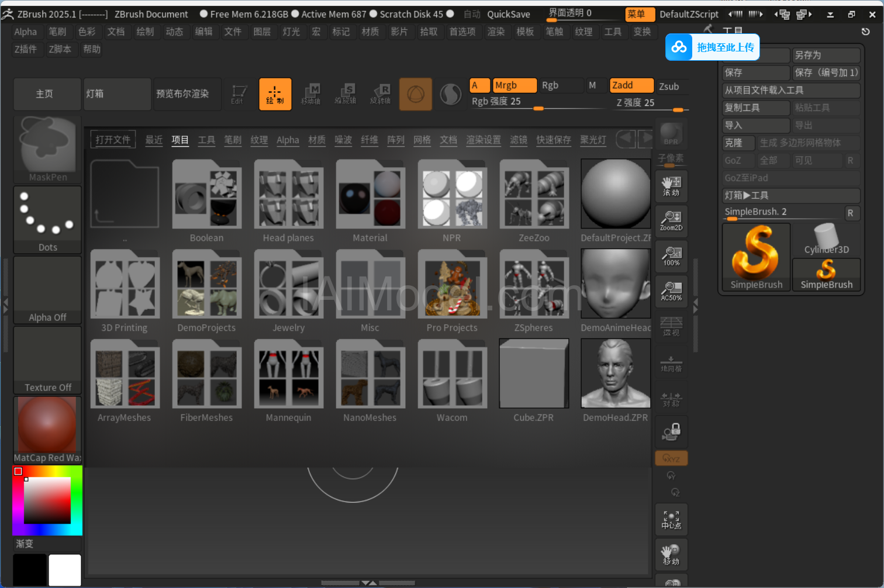Adjust the Rgb 强度 slider
The height and width of the screenshot is (588, 884).
(538, 102)
